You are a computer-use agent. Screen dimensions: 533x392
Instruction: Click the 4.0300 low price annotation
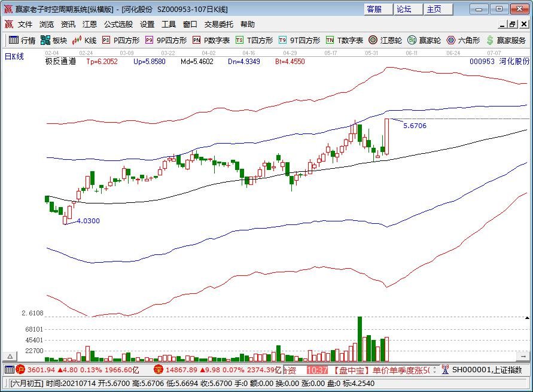tap(88, 221)
